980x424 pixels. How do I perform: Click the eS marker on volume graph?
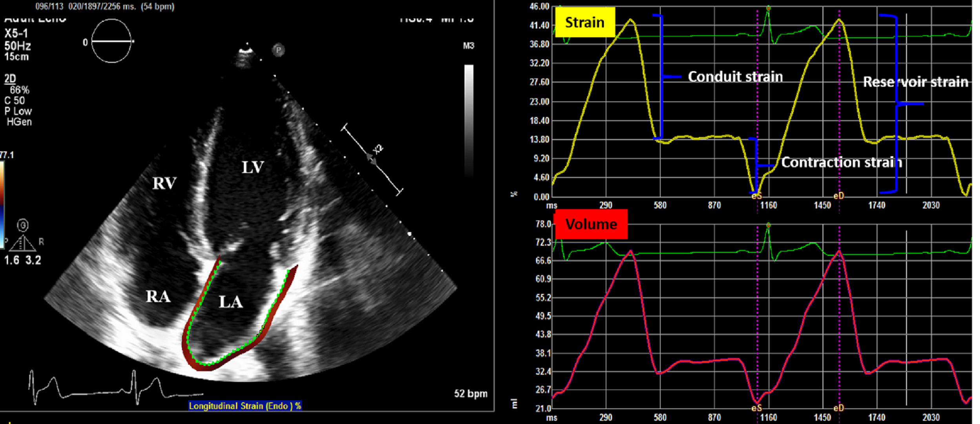click(756, 408)
